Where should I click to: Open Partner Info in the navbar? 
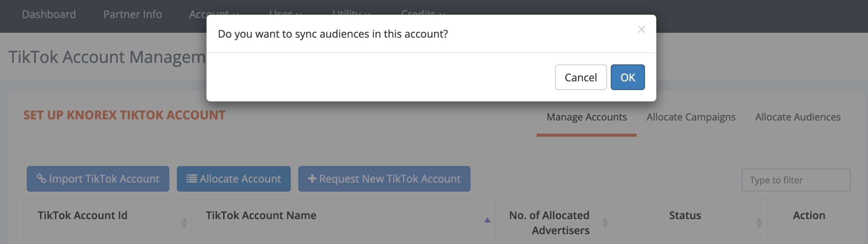tap(132, 14)
